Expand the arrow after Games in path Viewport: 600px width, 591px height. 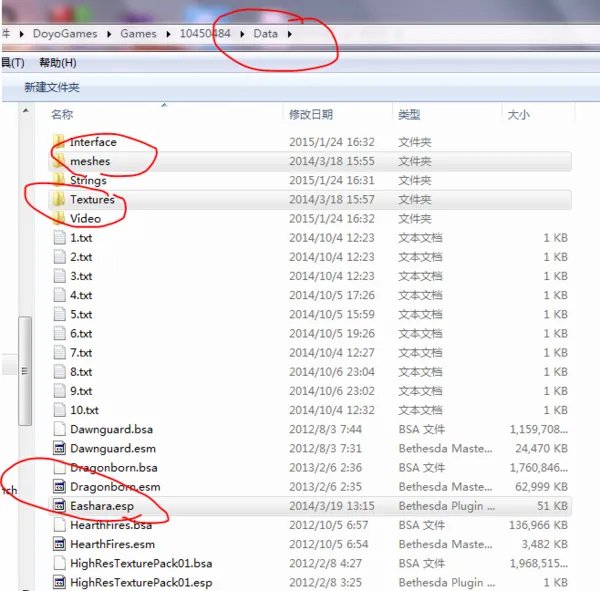click(168, 34)
